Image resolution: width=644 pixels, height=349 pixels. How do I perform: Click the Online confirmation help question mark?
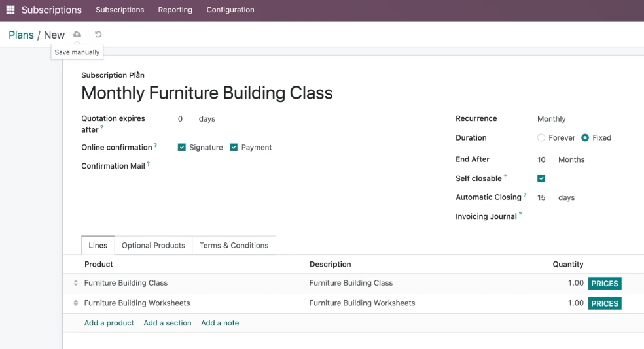click(x=156, y=145)
